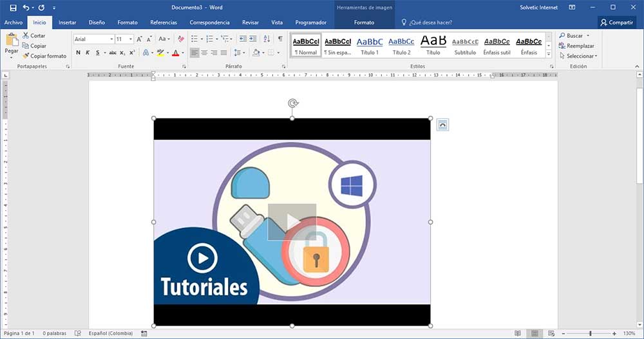Click the Copiar formato brush icon

point(26,56)
